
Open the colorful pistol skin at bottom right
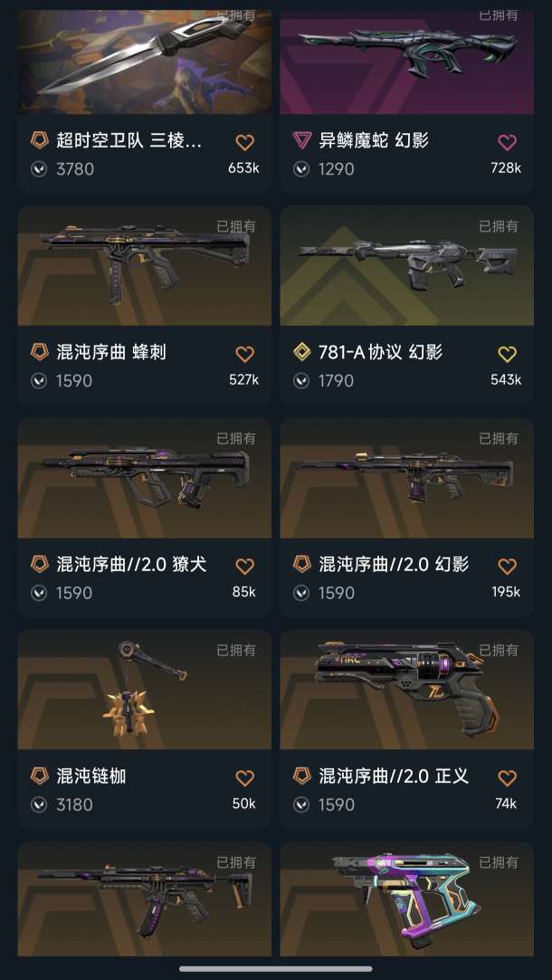pyautogui.click(x=407, y=899)
